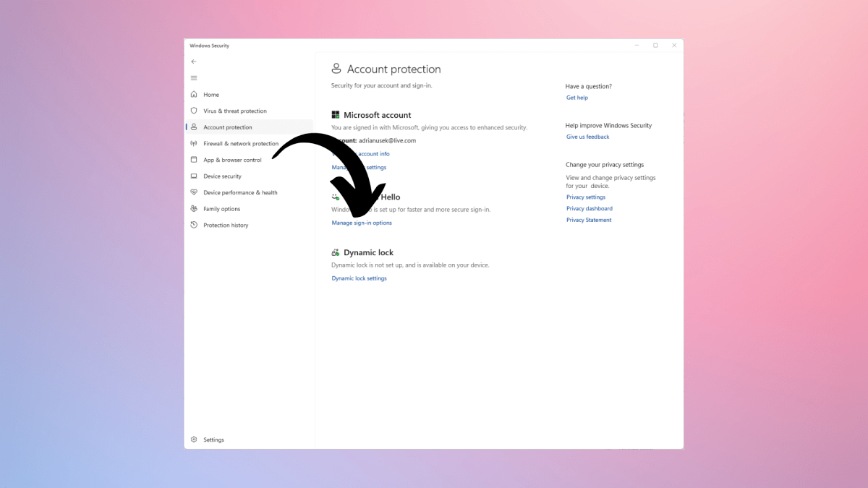This screenshot has width=868, height=488.
Task: Click 'Security for your account and sign-in.' text
Action: tap(381, 85)
